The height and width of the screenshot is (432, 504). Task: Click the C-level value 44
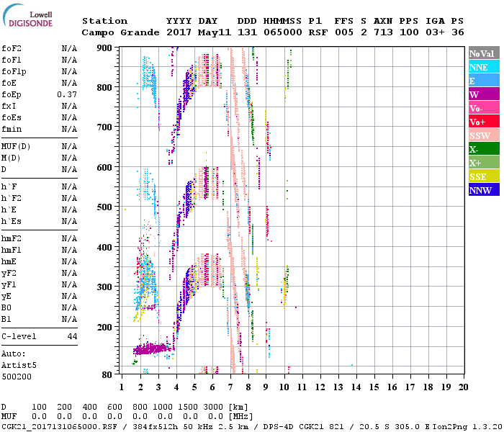[x=72, y=336]
